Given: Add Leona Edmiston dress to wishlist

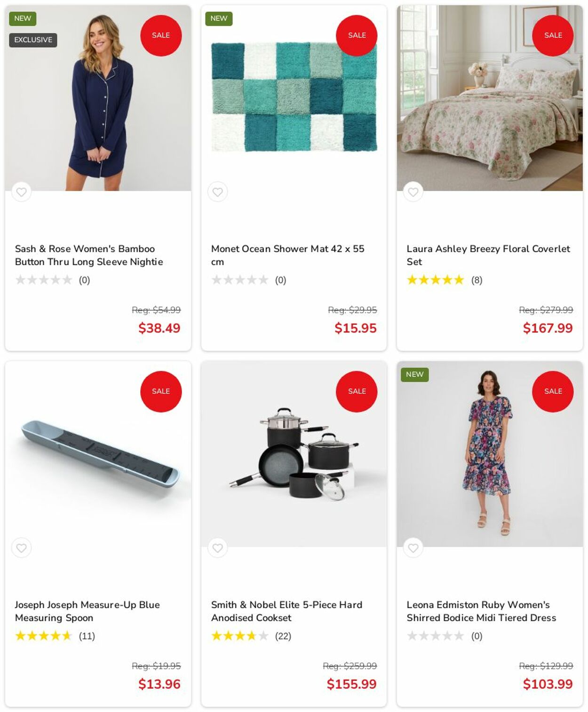Looking at the screenshot, I should (x=413, y=548).
